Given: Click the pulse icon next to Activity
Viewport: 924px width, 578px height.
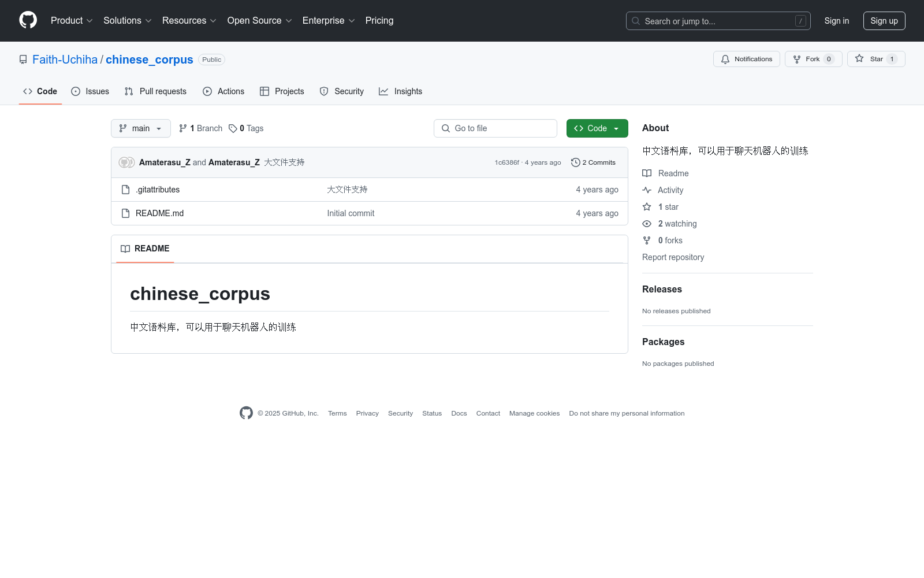Looking at the screenshot, I should pos(647,190).
